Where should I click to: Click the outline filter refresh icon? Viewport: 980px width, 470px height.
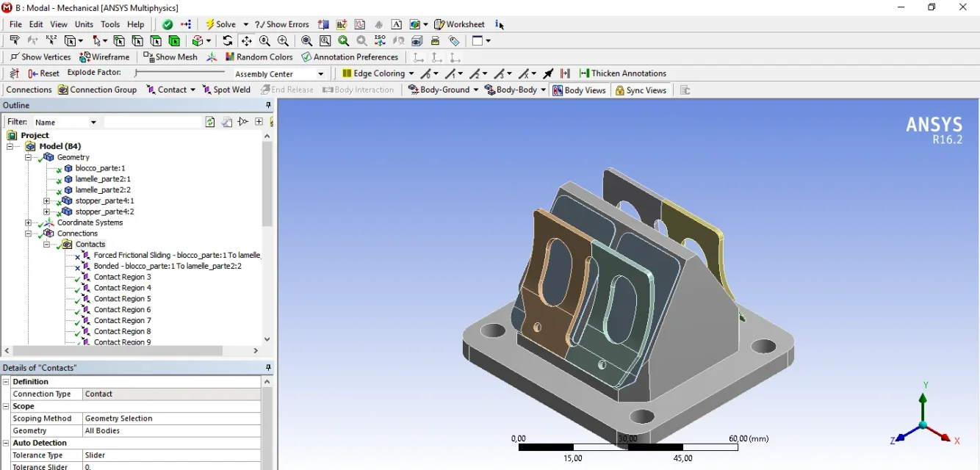(x=210, y=122)
